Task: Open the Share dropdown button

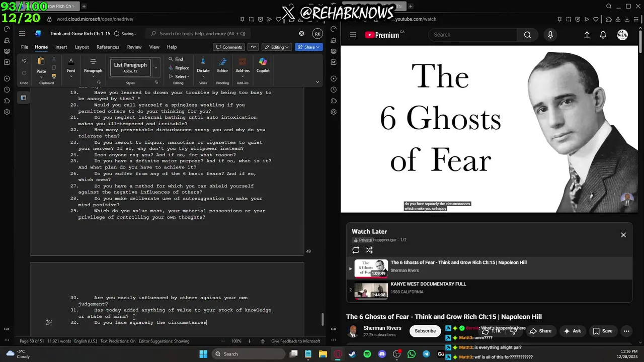Action: [x=308, y=47]
